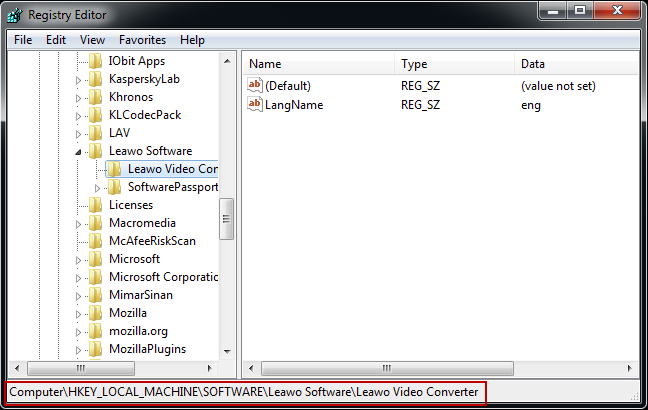Click the MimarSinan folder icon
This screenshot has height=410, width=648.
tap(95, 295)
